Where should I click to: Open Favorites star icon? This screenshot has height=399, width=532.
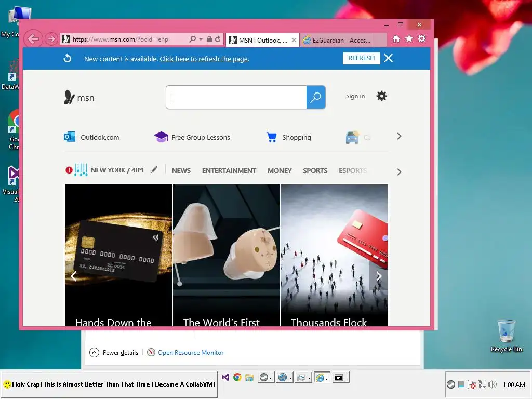(x=409, y=38)
